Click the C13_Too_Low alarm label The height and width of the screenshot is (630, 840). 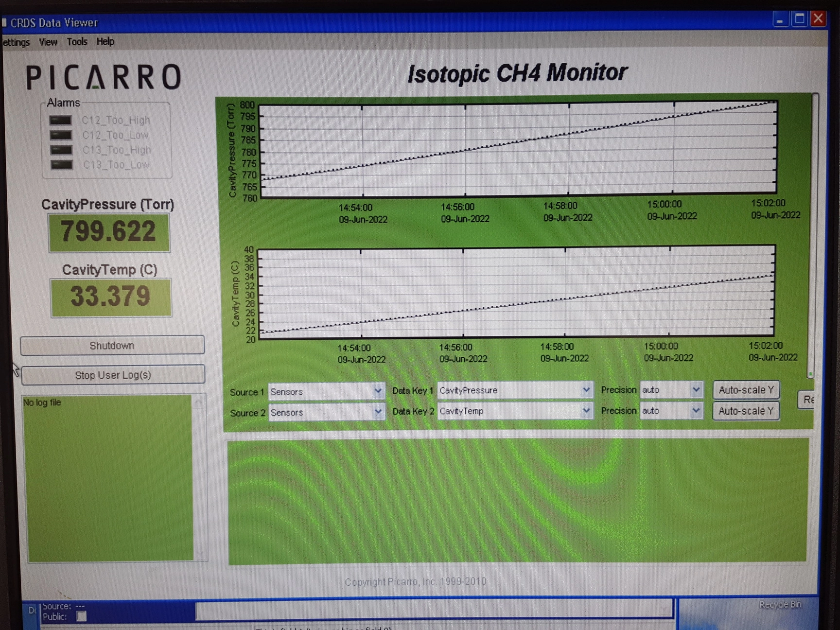(x=116, y=165)
